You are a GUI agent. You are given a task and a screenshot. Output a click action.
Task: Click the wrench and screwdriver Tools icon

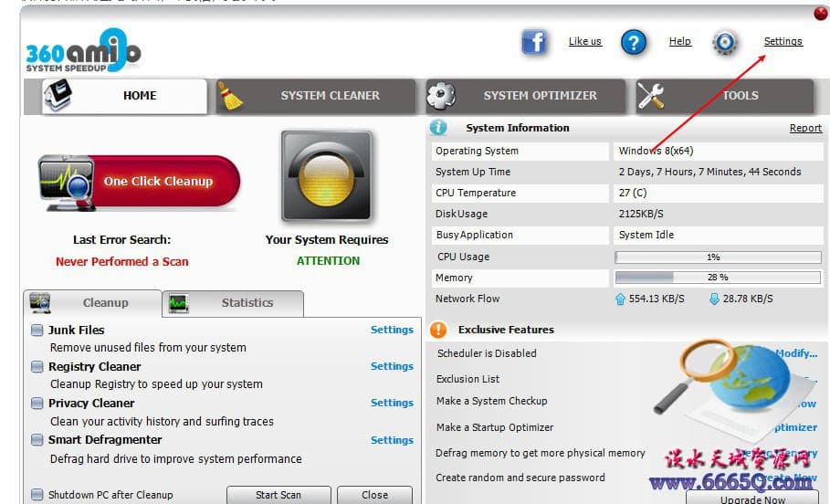pyautogui.click(x=650, y=97)
